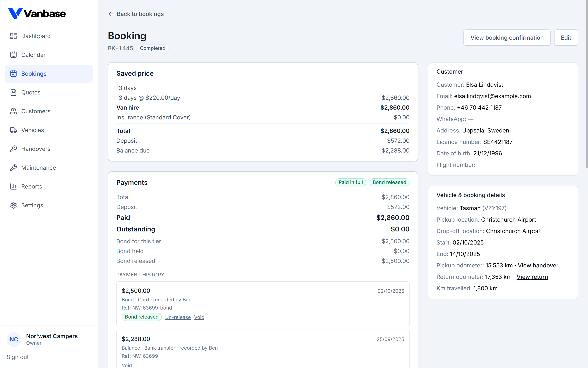Click the Maintenance wrench icon
Image resolution: width=588 pixels, height=368 pixels.
tap(13, 168)
